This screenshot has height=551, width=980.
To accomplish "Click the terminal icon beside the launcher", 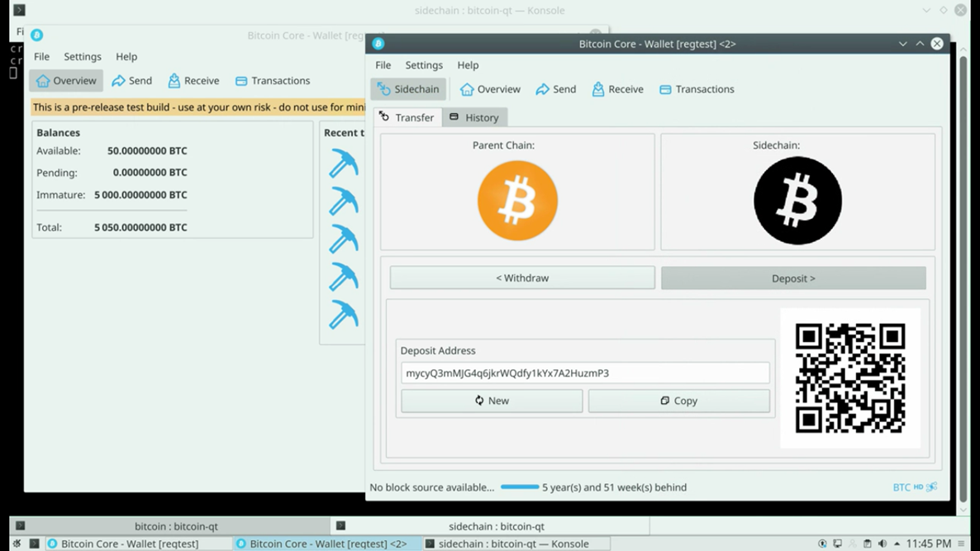I will pyautogui.click(x=35, y=544).
